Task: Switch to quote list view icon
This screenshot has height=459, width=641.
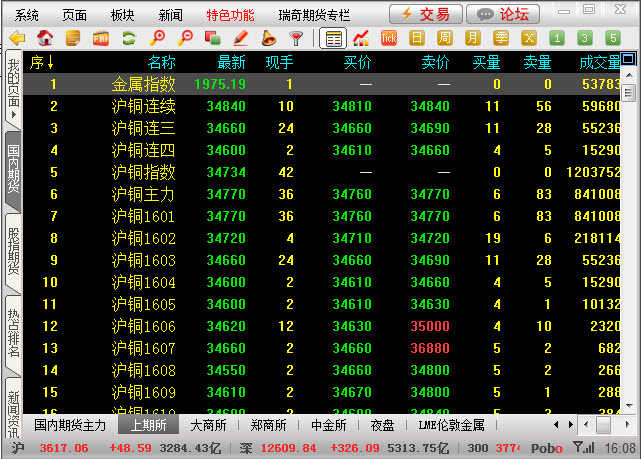Action: (333, 38)
